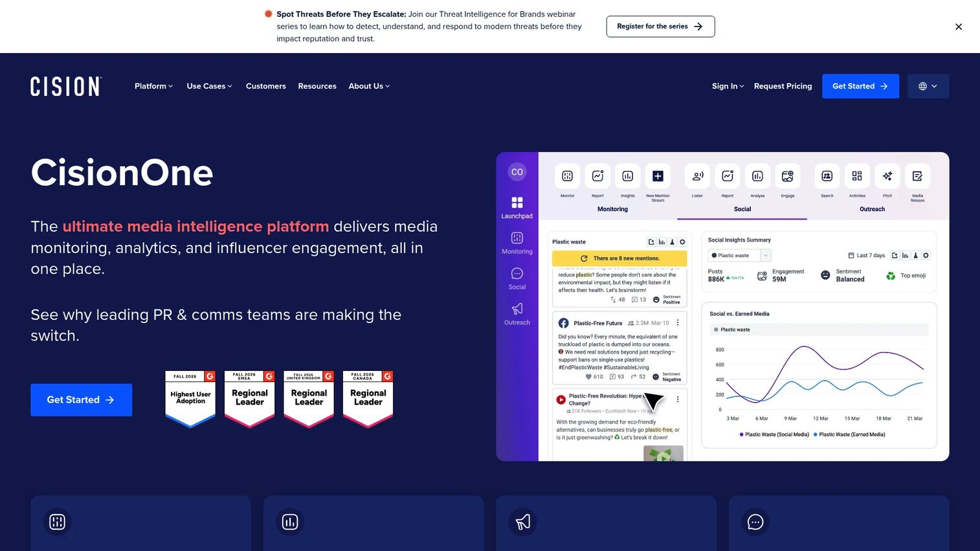
Task: Click the bar-chart icon card below the hero
Action: [x=290, y=522]
